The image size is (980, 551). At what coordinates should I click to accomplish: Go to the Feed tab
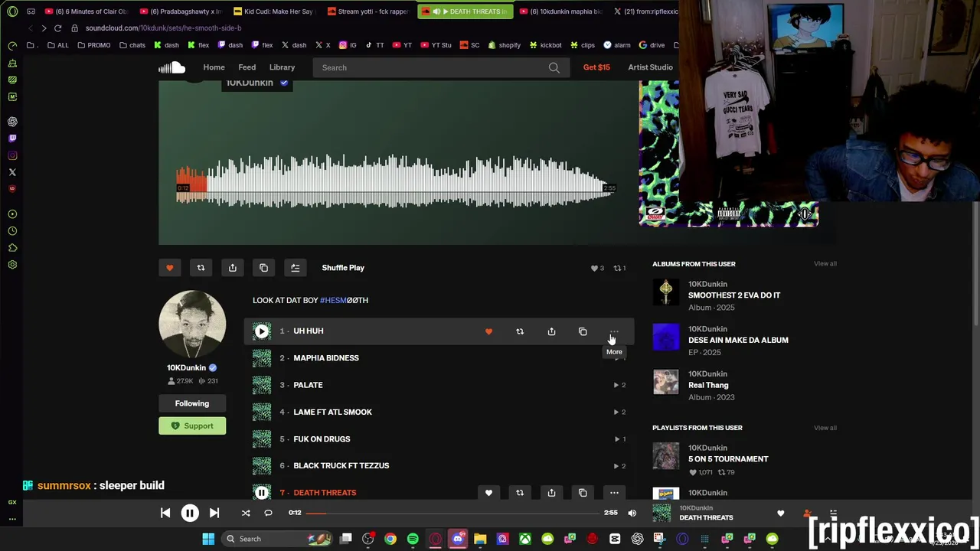247,67
